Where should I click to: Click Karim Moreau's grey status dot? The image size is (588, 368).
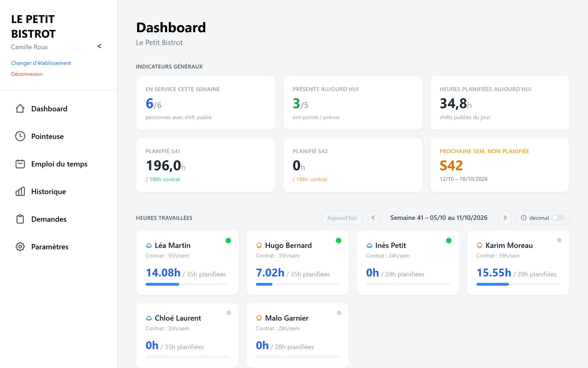pyautogui.click(x=559, y=240)
